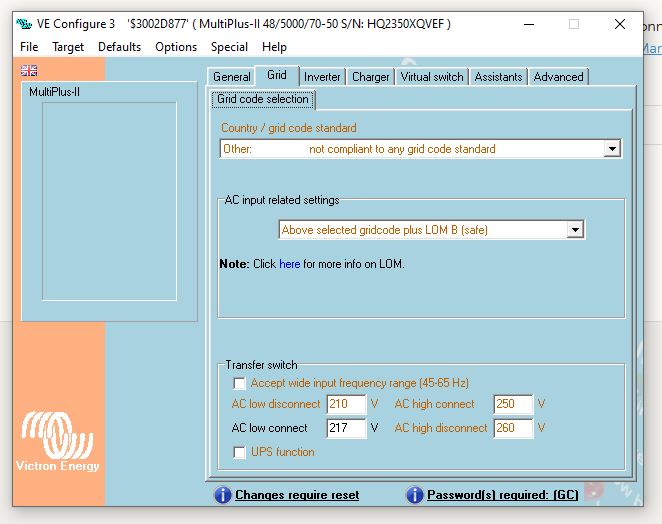
Task: Open the Target menu
Action: 68,47
